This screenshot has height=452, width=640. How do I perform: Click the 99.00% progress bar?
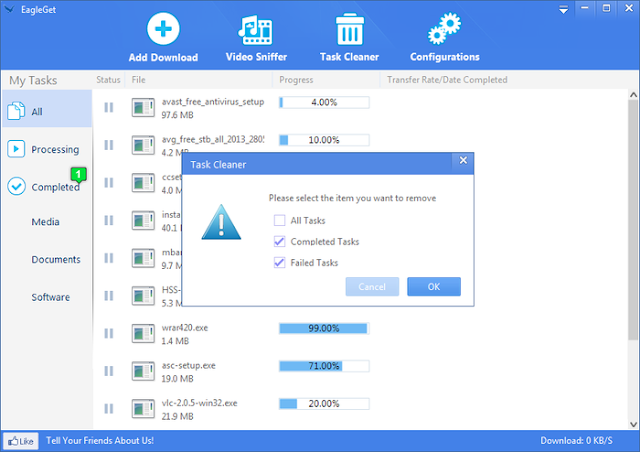(x=324, y=328)
